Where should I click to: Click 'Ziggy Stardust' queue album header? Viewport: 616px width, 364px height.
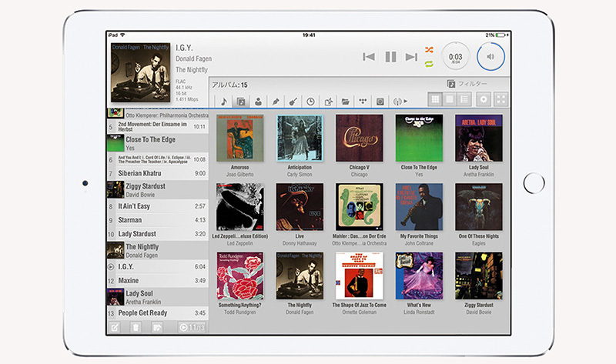pos(158,189)
